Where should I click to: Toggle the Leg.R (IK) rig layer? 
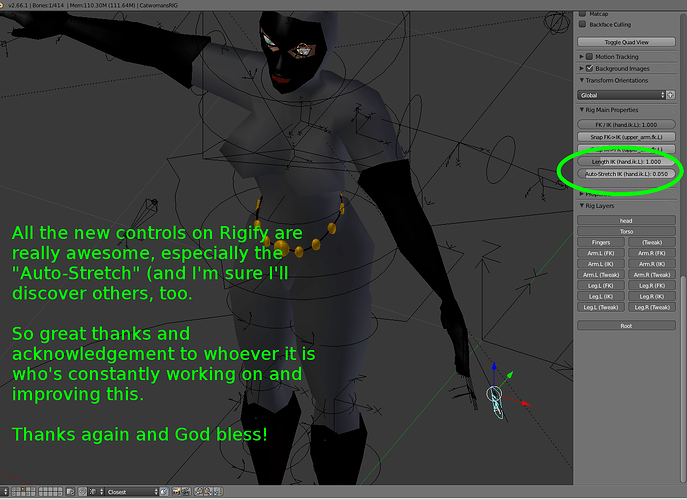(652, 296)
